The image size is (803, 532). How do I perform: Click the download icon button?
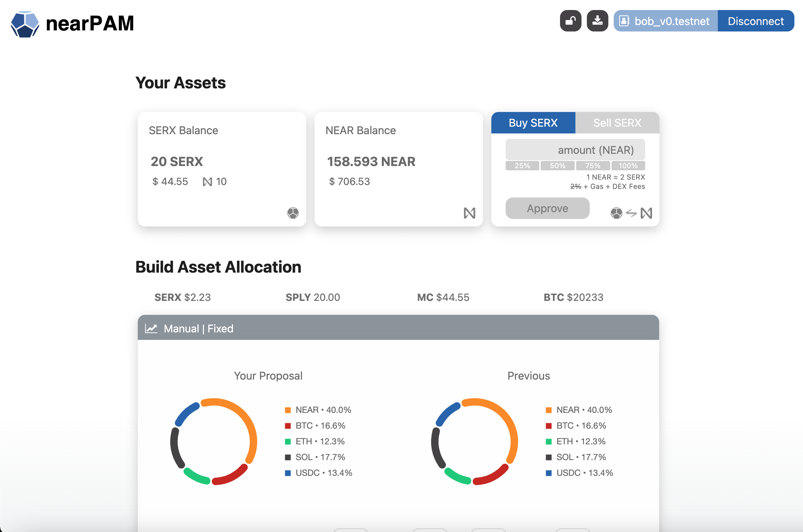(597, 21)
